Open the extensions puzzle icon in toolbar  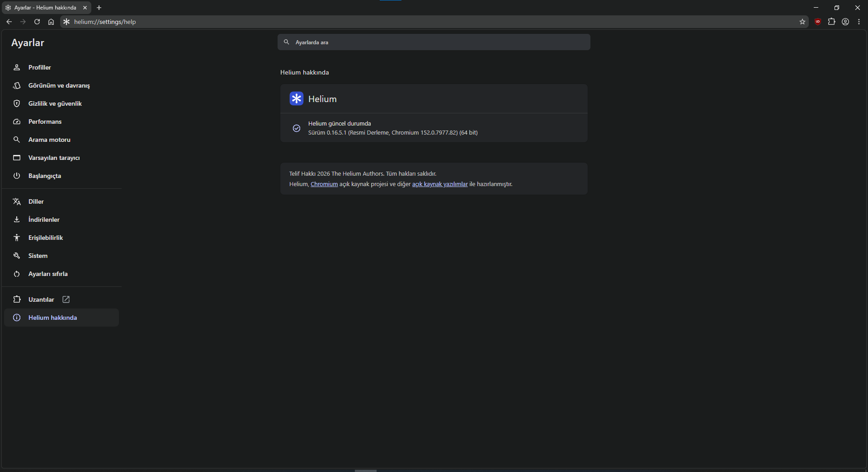point(831,22)
